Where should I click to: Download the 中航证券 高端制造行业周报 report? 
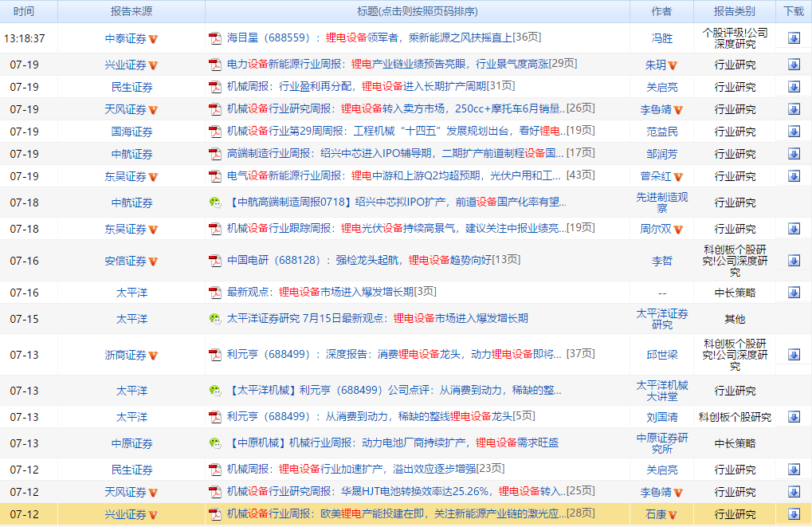pos(794,153)
